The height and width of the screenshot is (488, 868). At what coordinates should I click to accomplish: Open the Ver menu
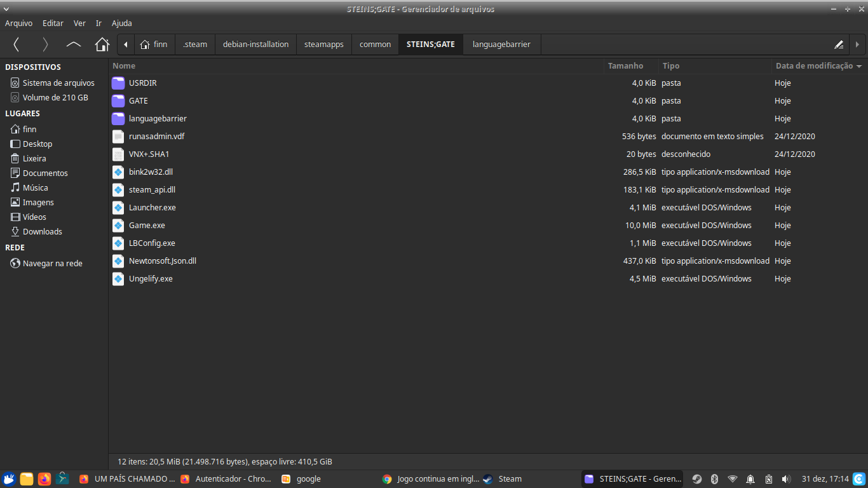[x=79, y=23]
